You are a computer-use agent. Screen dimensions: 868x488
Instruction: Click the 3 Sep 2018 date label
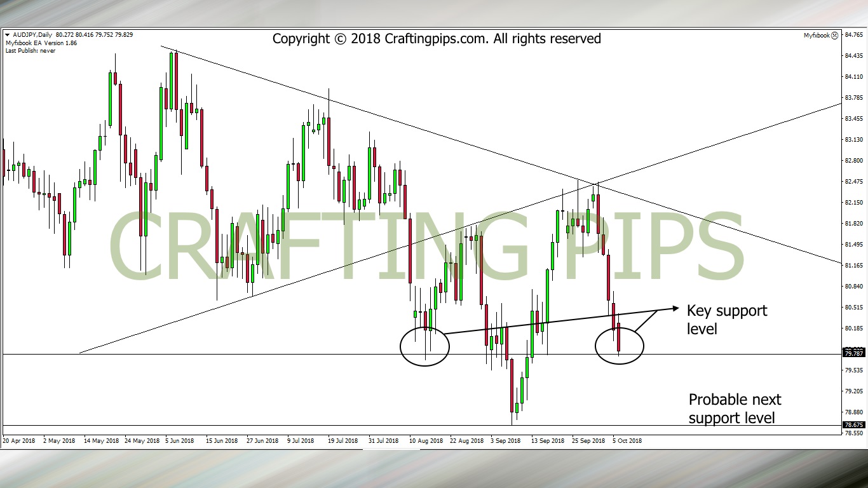click(505, 440)
